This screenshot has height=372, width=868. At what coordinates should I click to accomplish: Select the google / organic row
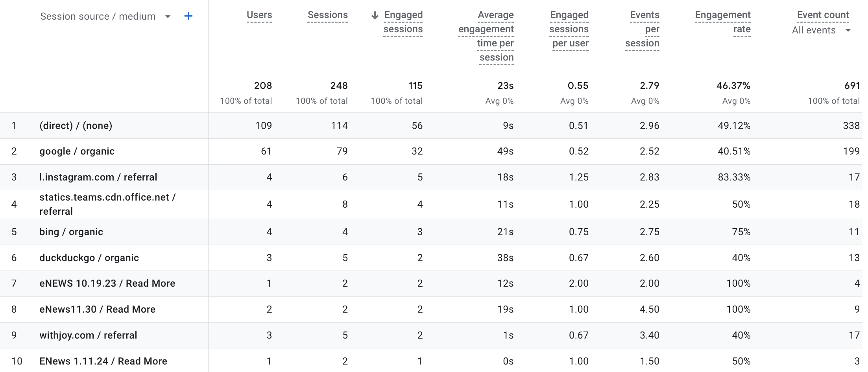(x=77, y=151)
